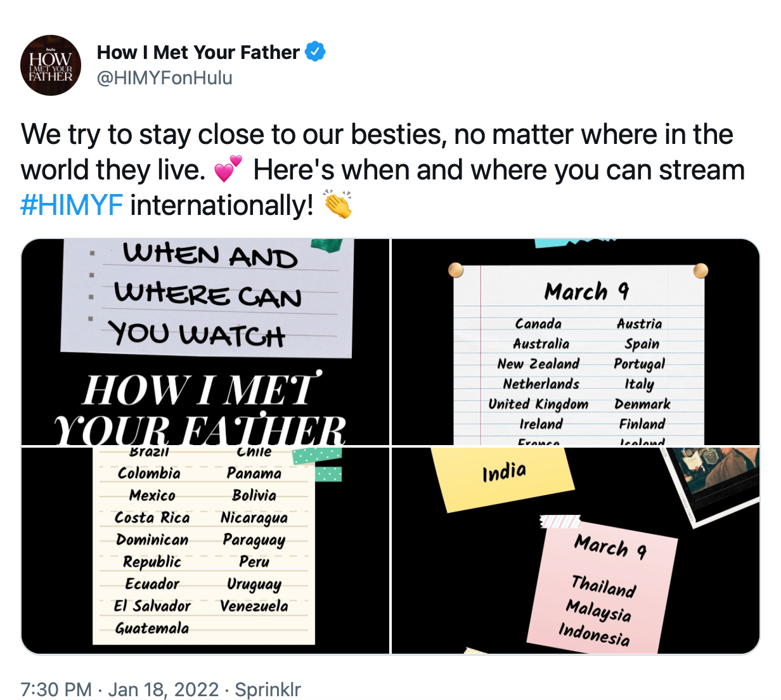
Task: Open the 'When and Where Can You Watch' image
Action: point(205,340)
